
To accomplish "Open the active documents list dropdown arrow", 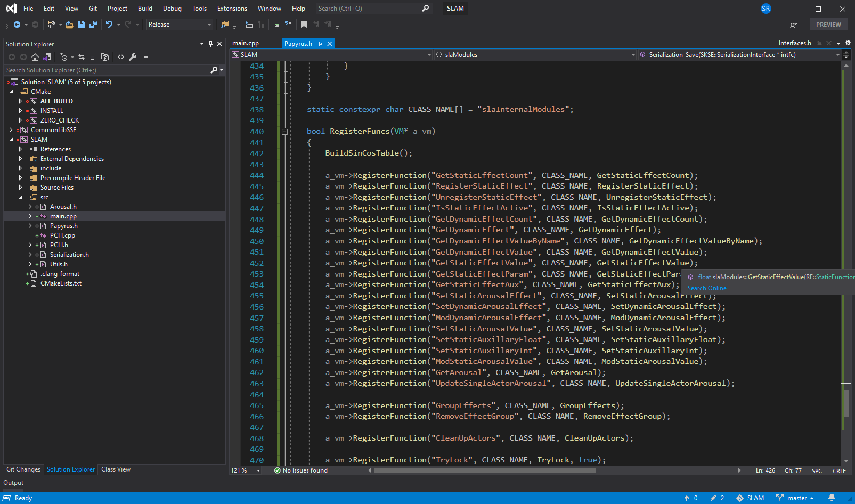I will (x=838, y=44).
